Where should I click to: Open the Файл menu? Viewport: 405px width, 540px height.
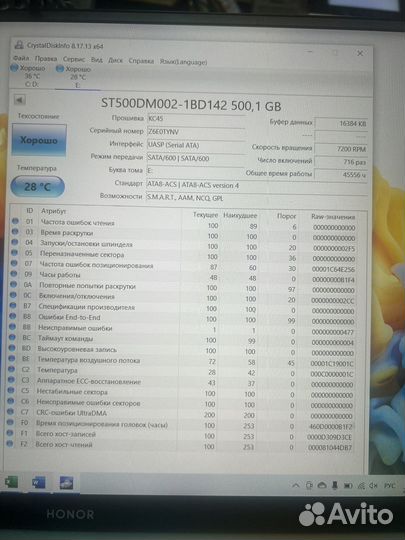click(x=21, y=58)
